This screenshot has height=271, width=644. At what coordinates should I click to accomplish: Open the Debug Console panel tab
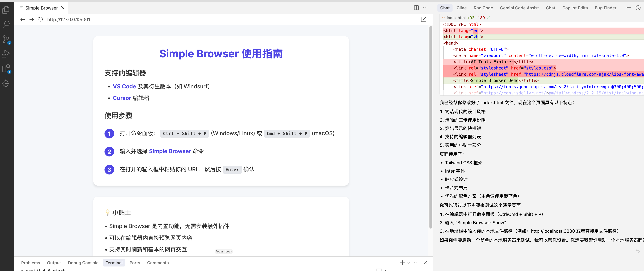point(83,263)
